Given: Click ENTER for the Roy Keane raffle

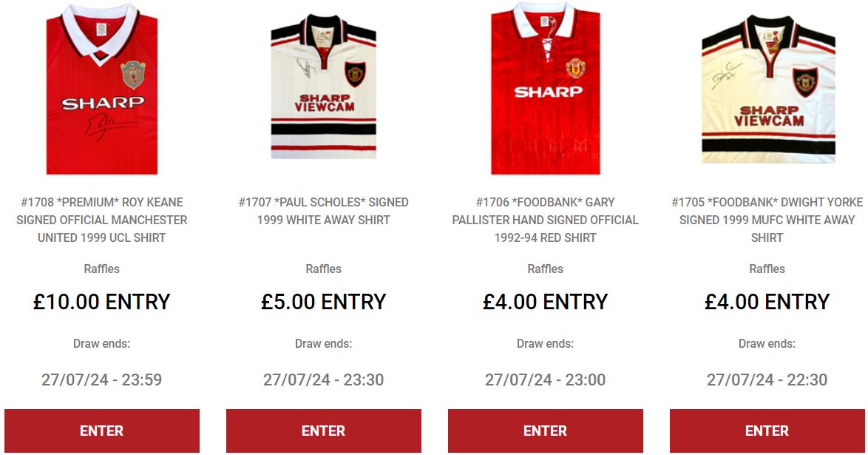Looking at the screenshot, I should tap(102, 431).
